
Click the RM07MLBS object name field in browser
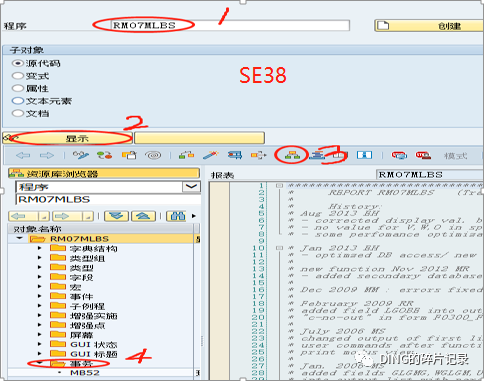click(108, 199)
